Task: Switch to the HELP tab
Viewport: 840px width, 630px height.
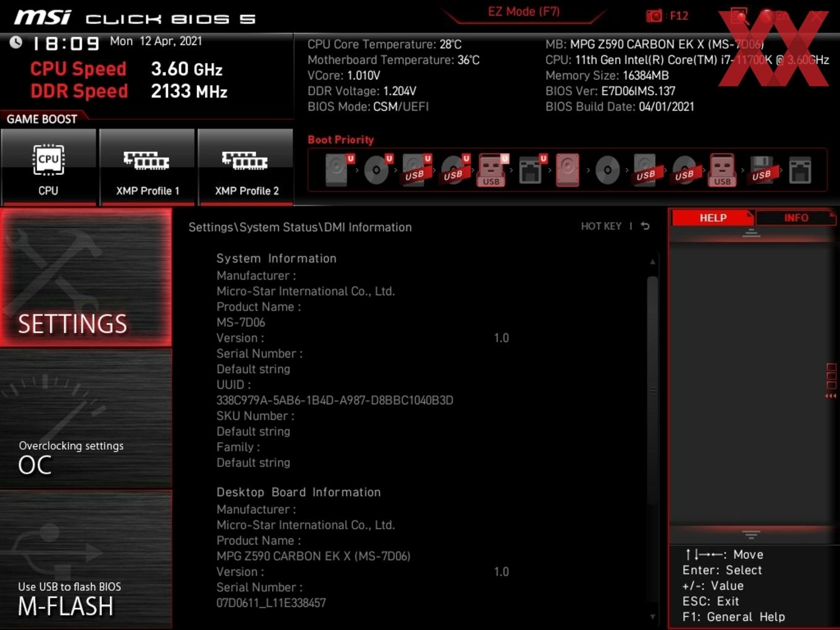Action: [713, 218]
